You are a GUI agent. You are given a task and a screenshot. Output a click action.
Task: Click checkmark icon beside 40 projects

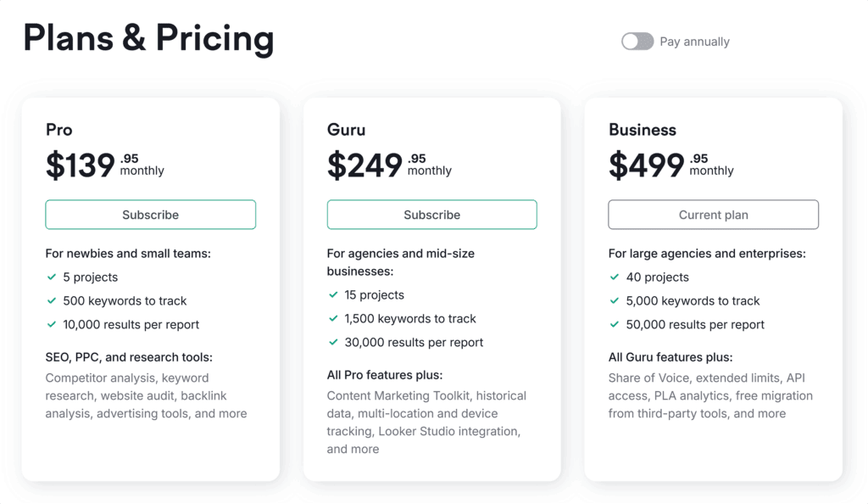pyautogui.click(x=614, y=277)
